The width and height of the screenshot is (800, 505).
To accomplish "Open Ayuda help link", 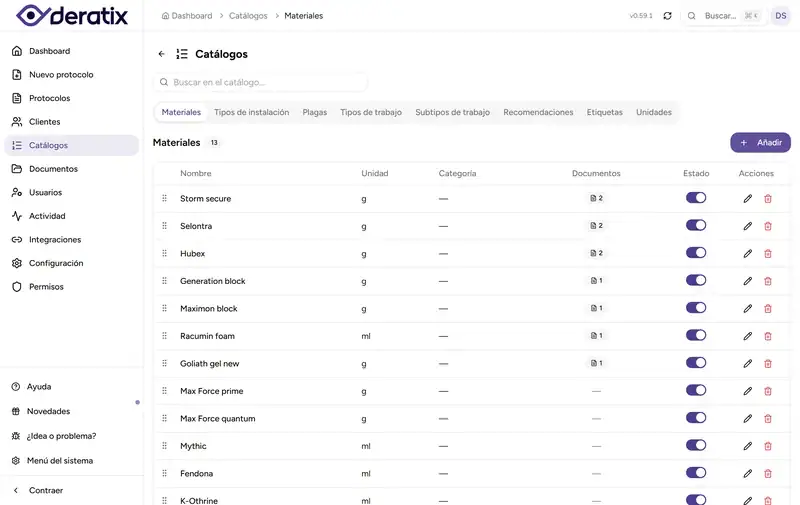I will coord(71,387).
